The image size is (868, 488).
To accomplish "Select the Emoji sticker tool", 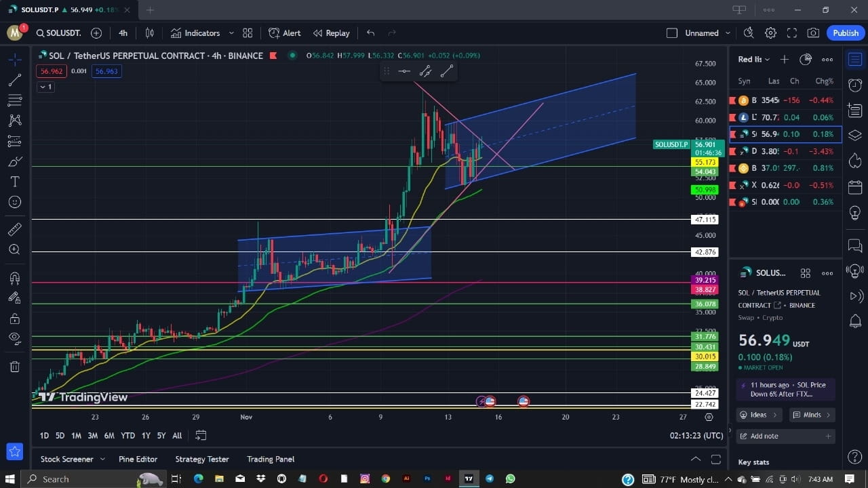I will [14, 201].
